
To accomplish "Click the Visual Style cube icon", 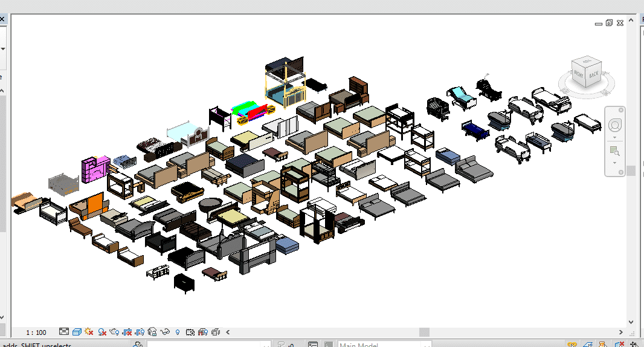I will (x=77, y=332).
